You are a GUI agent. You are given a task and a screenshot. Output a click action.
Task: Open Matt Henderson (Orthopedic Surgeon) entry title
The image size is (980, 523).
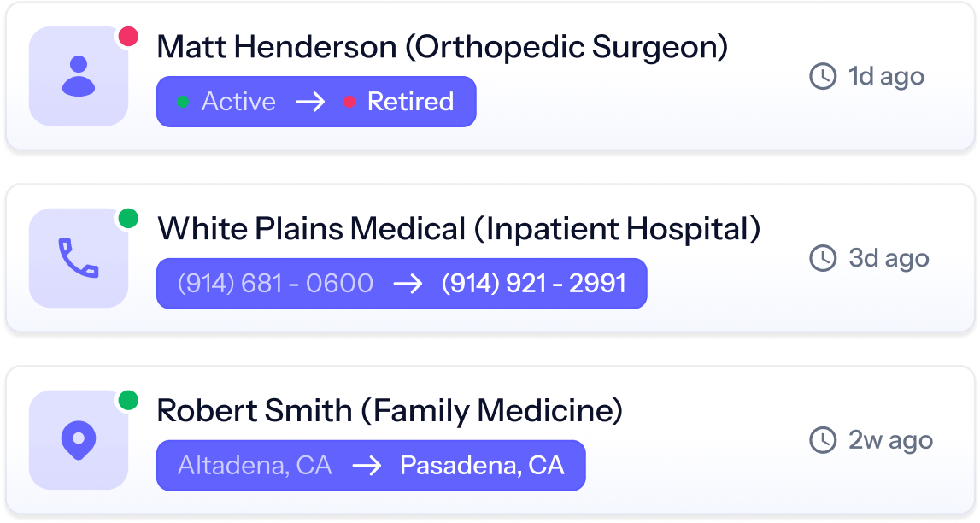(443, 47)
